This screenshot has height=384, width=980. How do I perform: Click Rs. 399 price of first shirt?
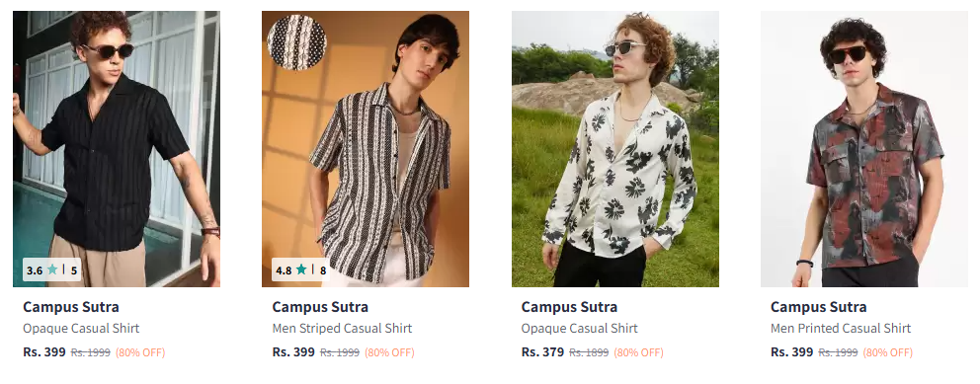[x=44, y=352]
